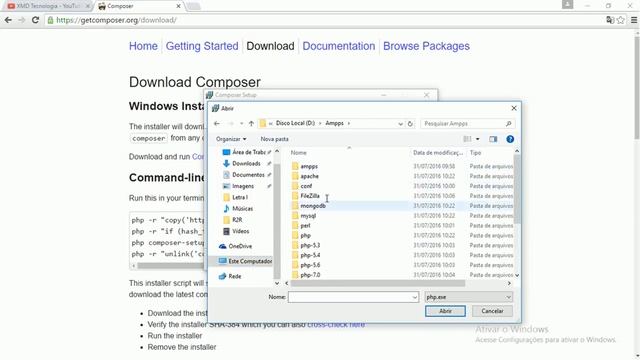Click Disco Local (D:) in path
Viewport: 640px width, 360px height.
[295, 123]
